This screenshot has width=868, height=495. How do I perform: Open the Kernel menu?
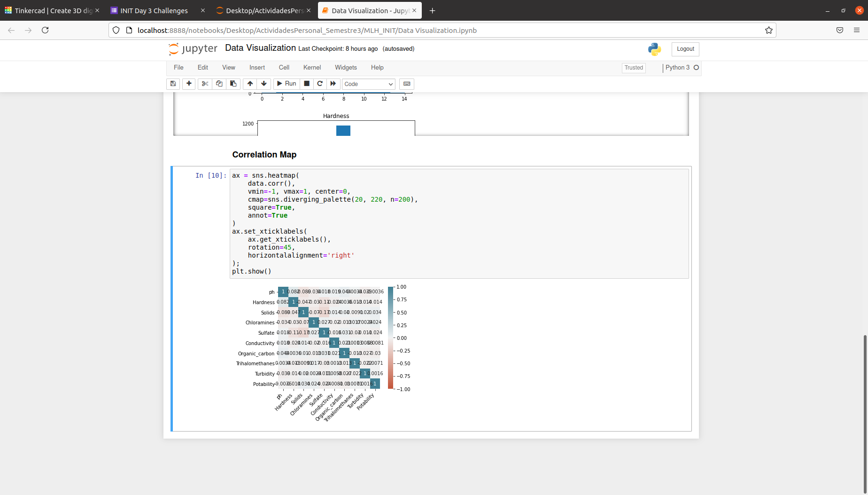(x=312, y=68)
